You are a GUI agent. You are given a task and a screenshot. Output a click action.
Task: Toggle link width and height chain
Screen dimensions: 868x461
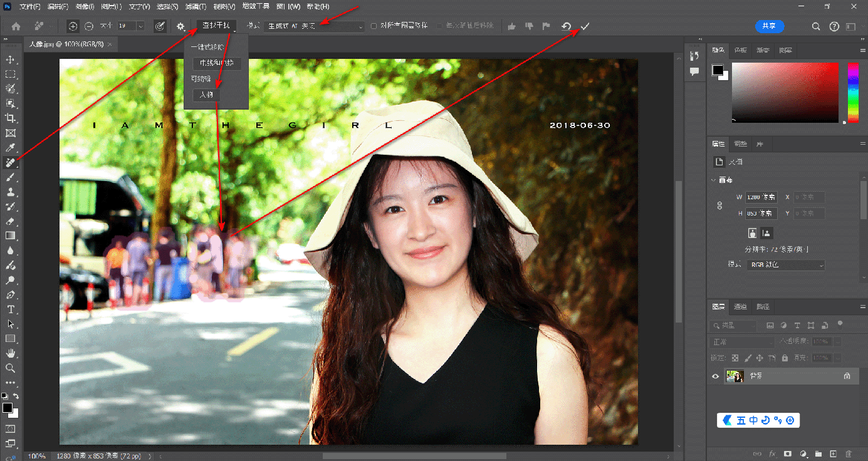(x=719, y=205)
